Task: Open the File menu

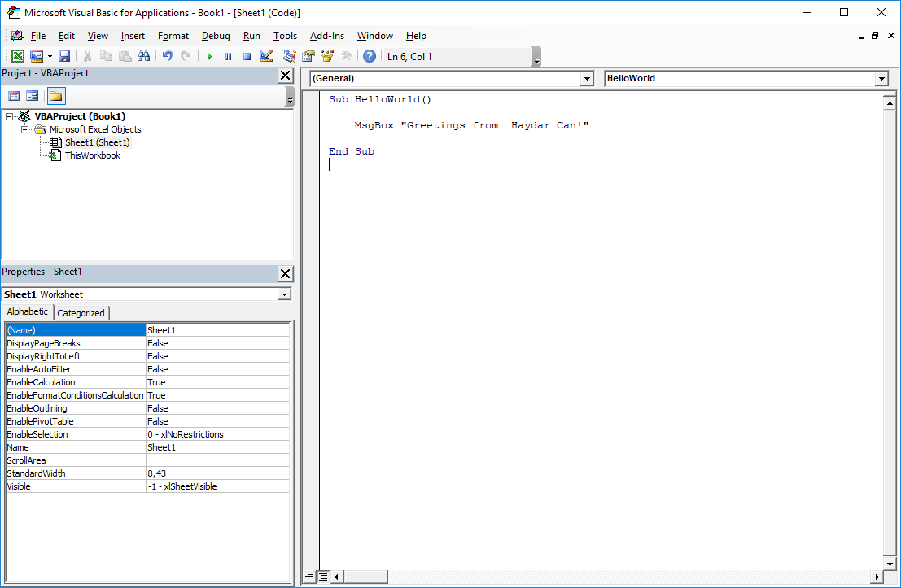Action: coord(38,36)
